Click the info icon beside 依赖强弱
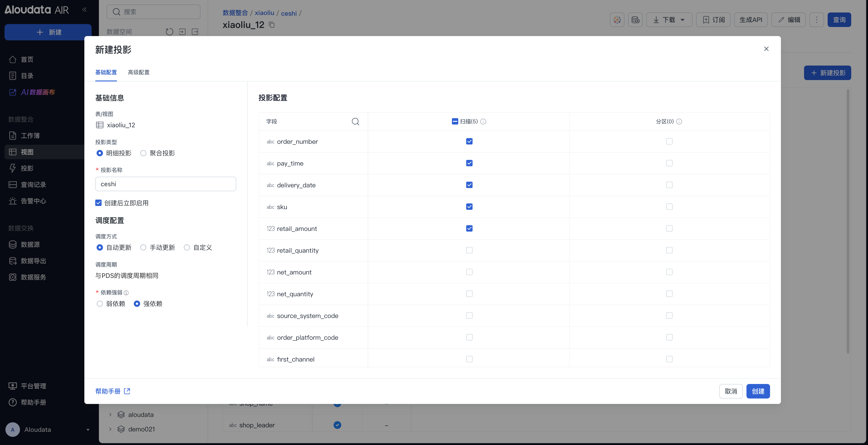Image resolution: width=868 pixels, height=445 pixels. 126,293
